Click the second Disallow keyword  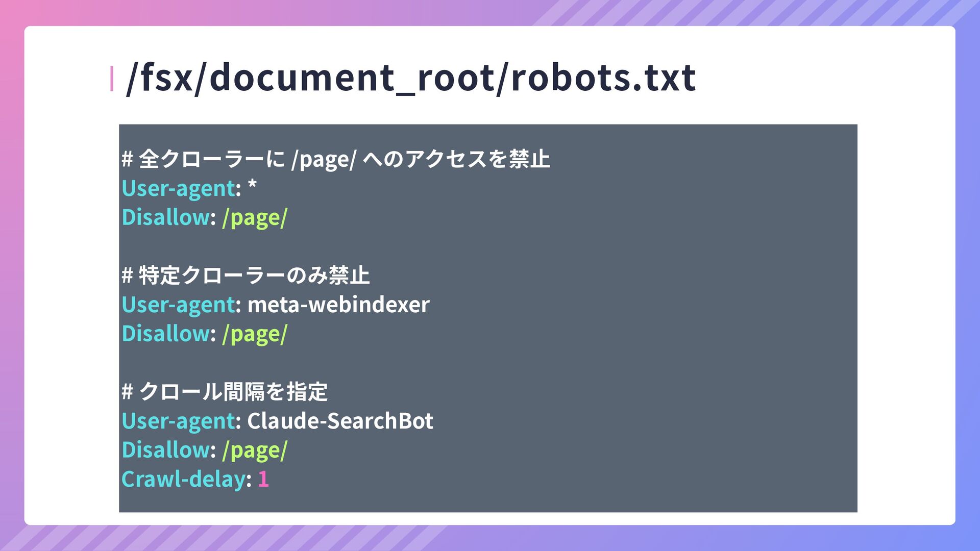coord(165,334)
